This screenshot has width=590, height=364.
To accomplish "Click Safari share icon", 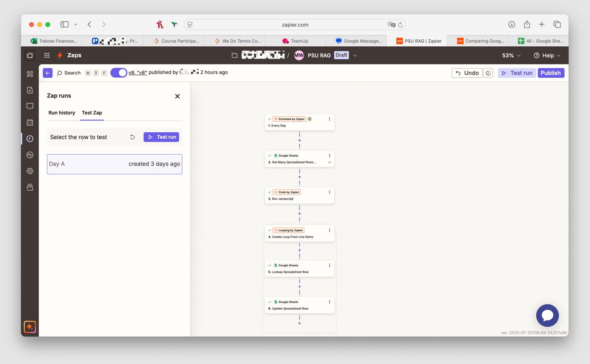I will (x=527, y=24).
